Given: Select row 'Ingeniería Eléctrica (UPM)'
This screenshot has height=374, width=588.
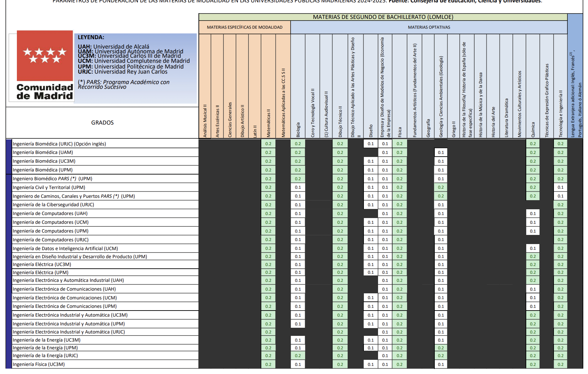Looking at the screenshot, I should pyautogui.click(x=105, y=272).
